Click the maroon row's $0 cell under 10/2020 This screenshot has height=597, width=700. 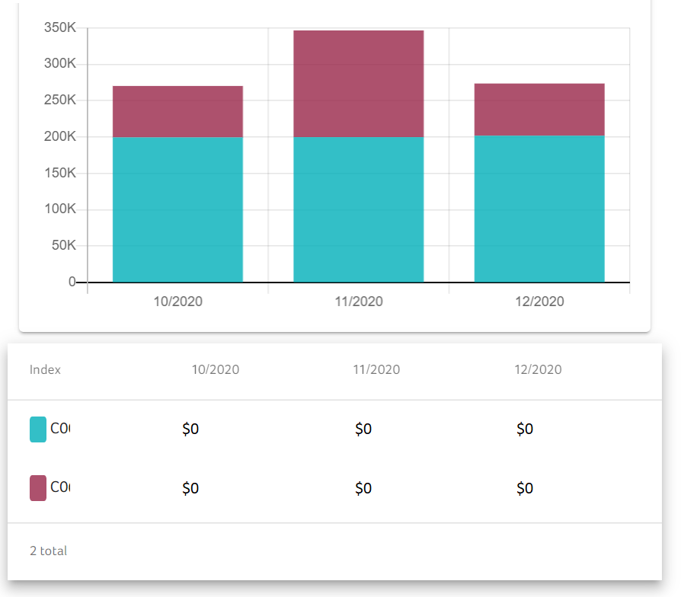tap(190, 488)
